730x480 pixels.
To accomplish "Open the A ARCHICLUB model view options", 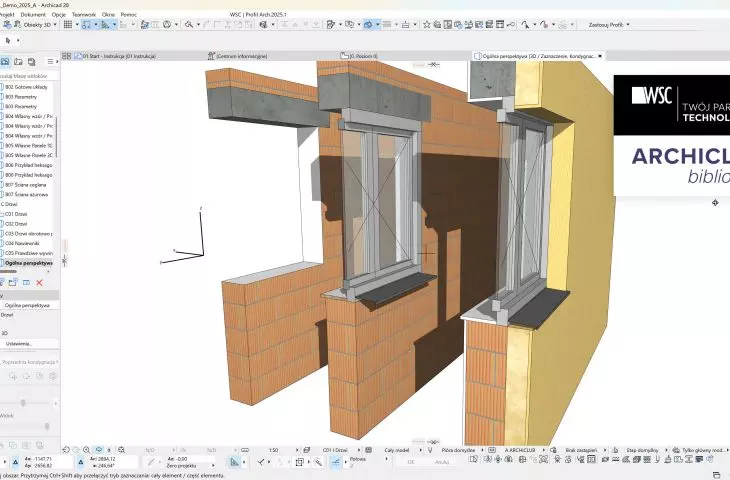I will point(520,450).
